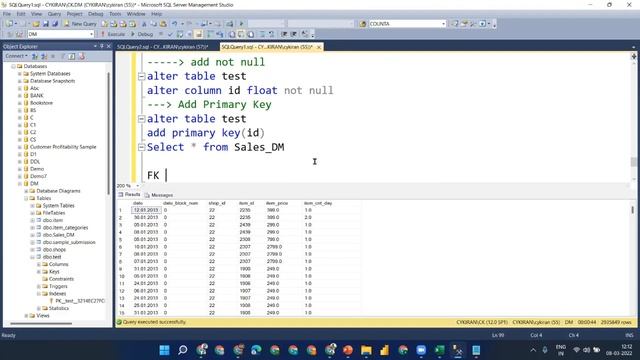640x360 pixels.
Task: Expand the BANK database node
Action: (x=19, y=96)
